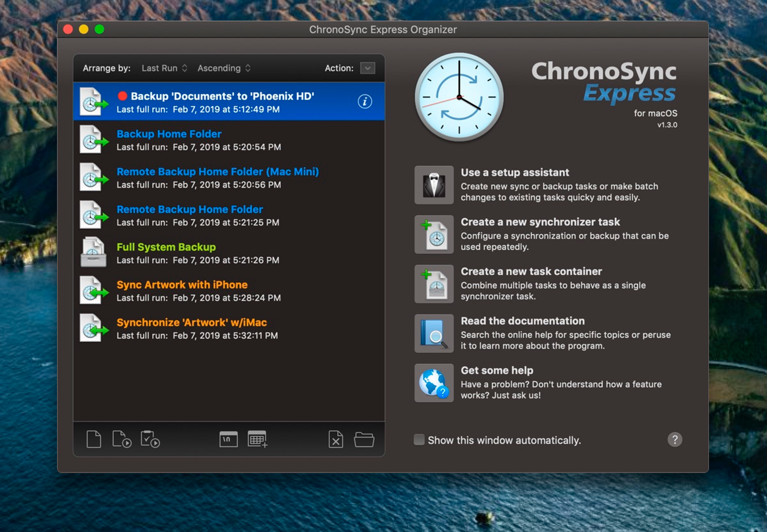The image size is (767, 532).
Task: Click the Arrange by label
Action: 107,68
